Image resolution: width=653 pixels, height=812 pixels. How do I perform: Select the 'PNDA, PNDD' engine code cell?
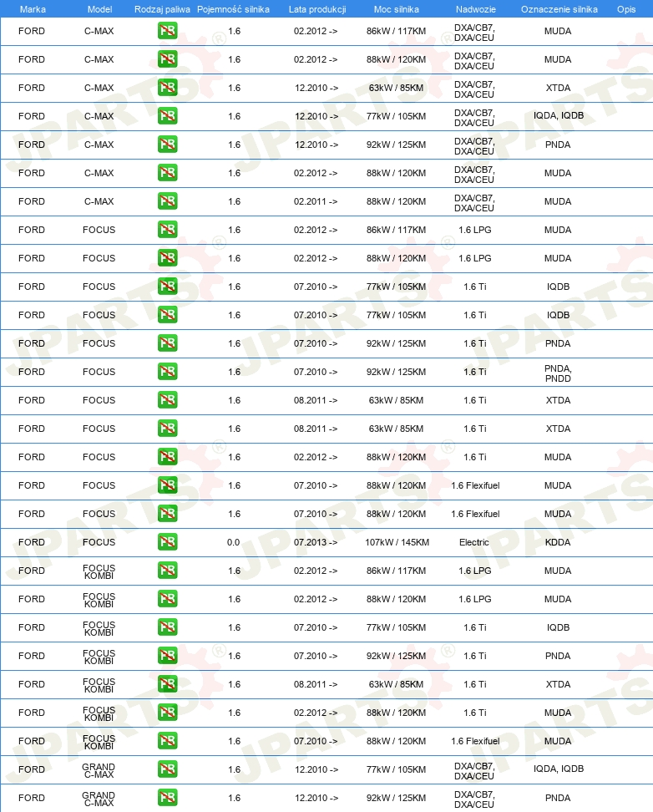click(x=558, y=373)
